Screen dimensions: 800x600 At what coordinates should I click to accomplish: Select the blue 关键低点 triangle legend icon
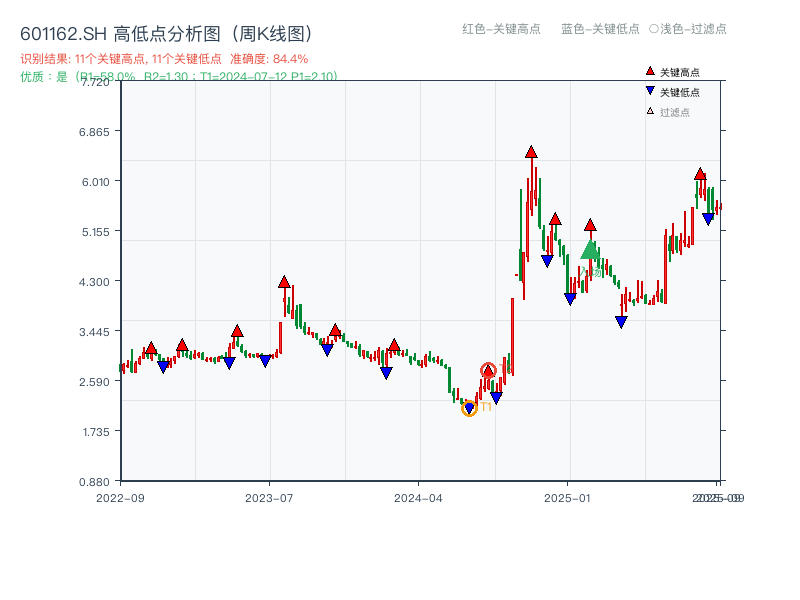648,90
